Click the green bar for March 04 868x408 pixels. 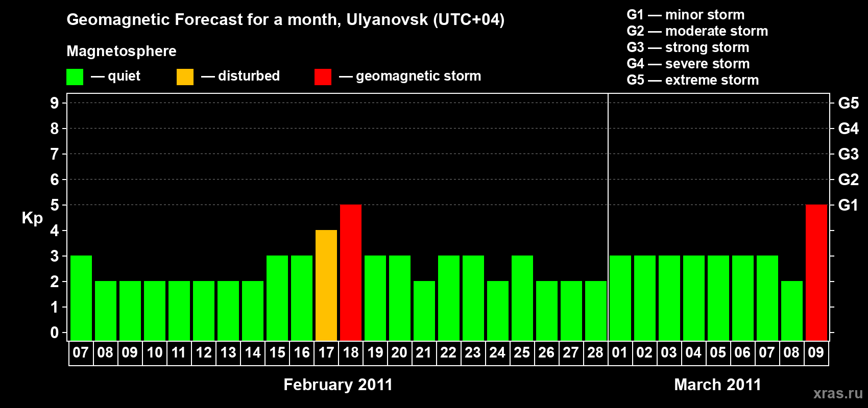[694, 298]
